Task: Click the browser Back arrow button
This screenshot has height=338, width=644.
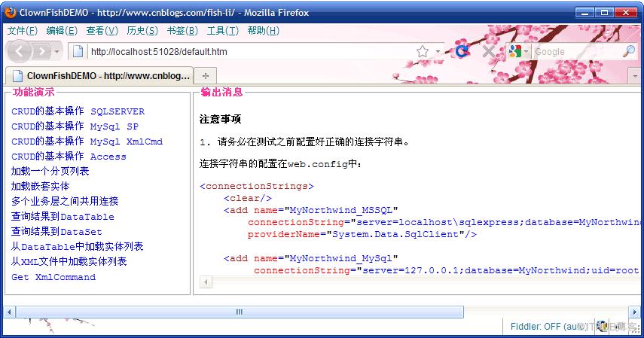Action: tap(19, 51)
